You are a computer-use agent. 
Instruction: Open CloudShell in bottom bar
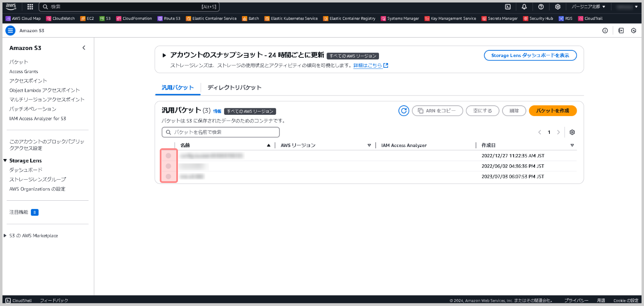click(x=19, y=301)
